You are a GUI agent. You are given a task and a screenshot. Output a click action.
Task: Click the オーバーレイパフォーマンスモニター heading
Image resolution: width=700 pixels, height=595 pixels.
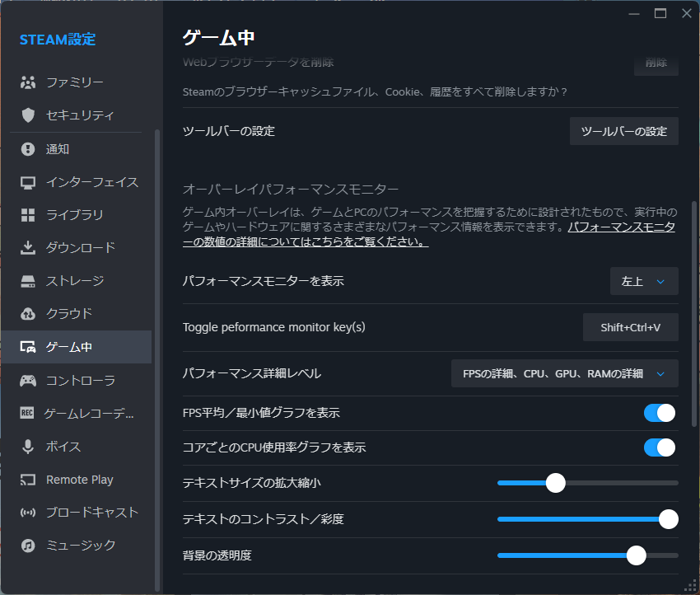pos(291,190)
